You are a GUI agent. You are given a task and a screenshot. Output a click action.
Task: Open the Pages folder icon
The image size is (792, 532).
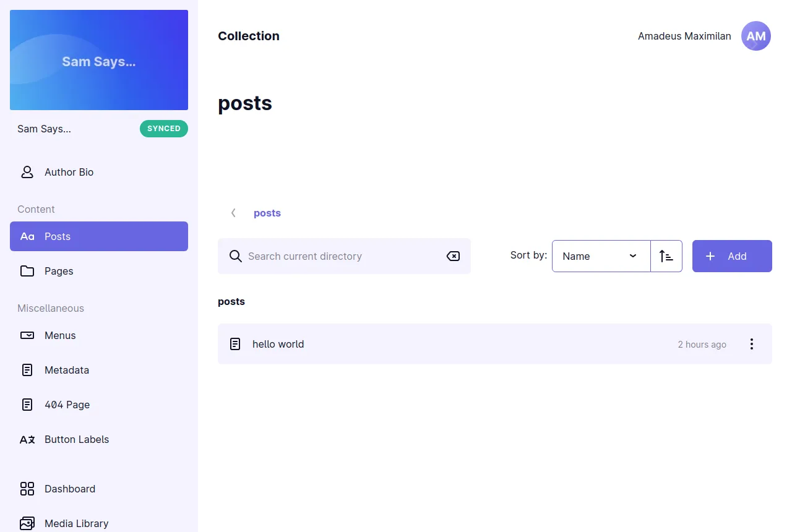[27, 271]
